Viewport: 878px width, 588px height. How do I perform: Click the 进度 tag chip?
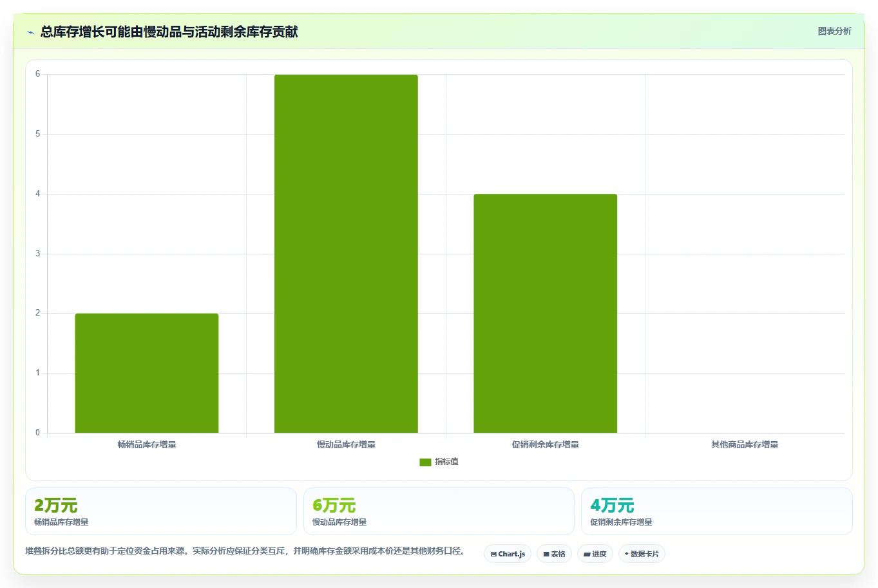pyautogui.click(x=595, y=554)
